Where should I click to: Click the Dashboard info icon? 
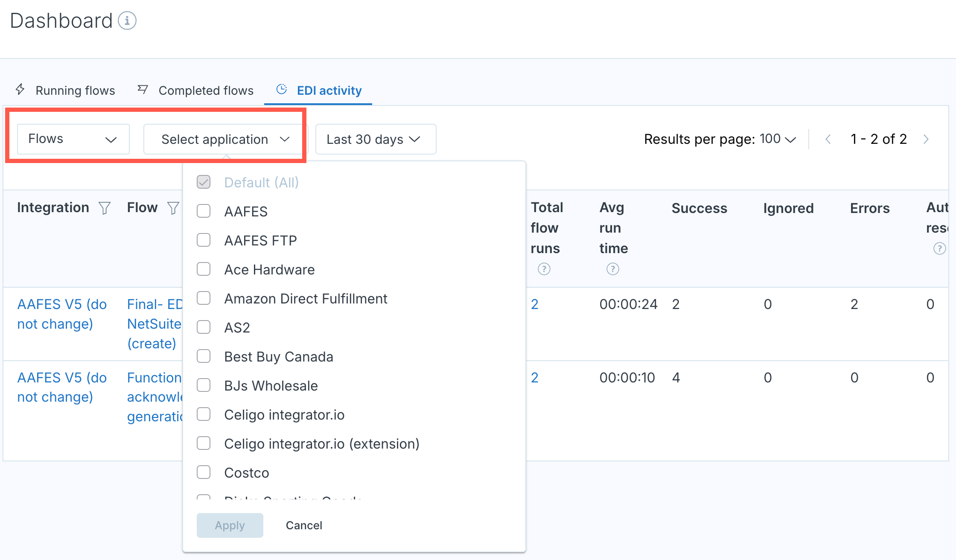tap(127, 20)
